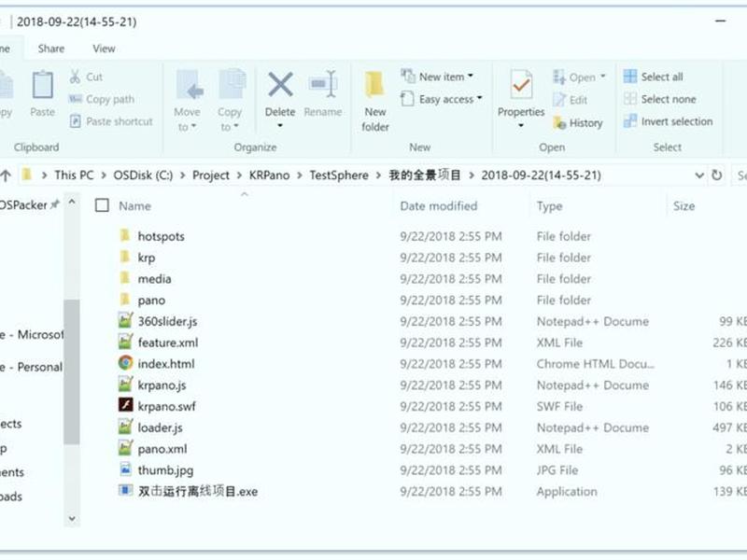Navigate to Project breadcrumb
The height and width of the screenshot is (560, 747).
click(211, 175)
